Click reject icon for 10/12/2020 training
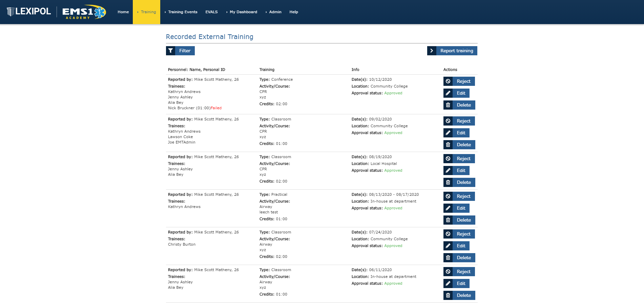 click(x=448, y=81)
